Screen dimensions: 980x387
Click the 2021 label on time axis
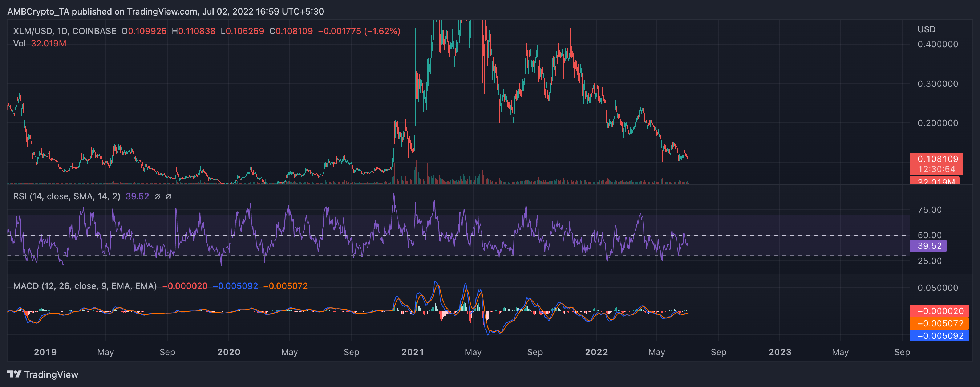coord(413,352)
